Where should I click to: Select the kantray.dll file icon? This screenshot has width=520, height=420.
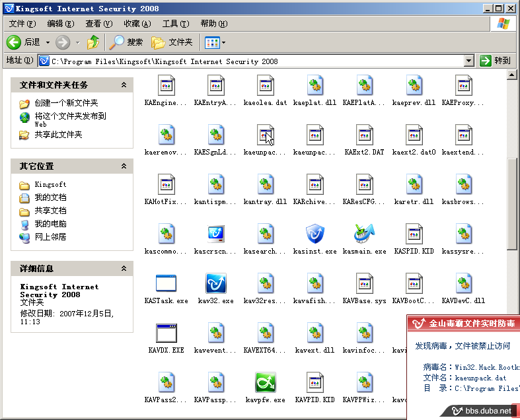click(x=266, y=184)
